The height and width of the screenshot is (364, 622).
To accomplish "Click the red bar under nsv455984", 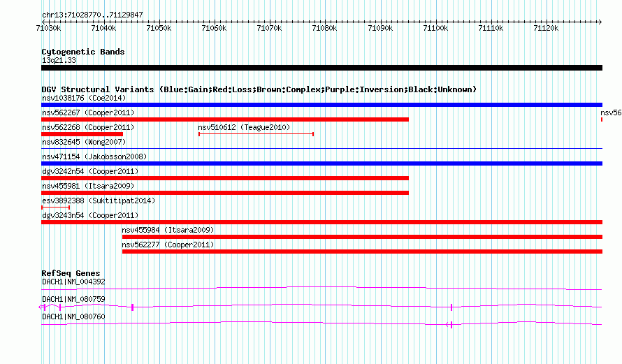I will [362, 237].
